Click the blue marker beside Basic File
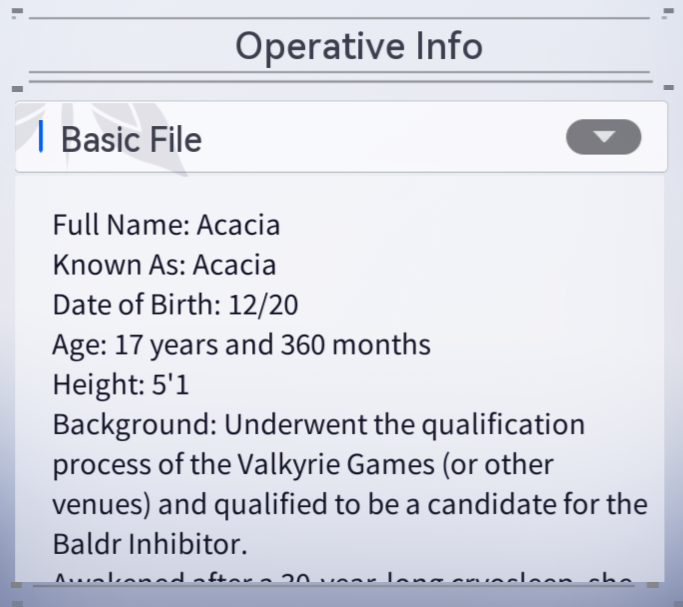Screen dimensions: 683x607 (x=41, y=137)
